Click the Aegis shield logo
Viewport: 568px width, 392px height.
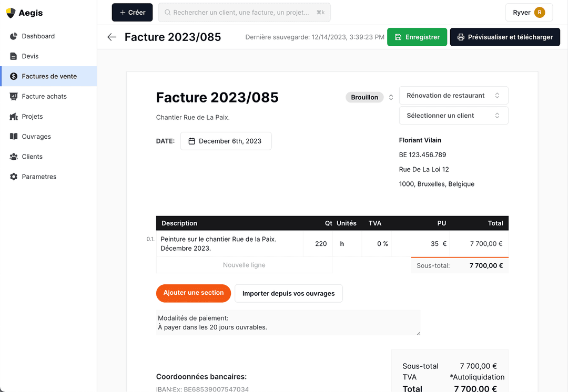click(x=11, y=13)
